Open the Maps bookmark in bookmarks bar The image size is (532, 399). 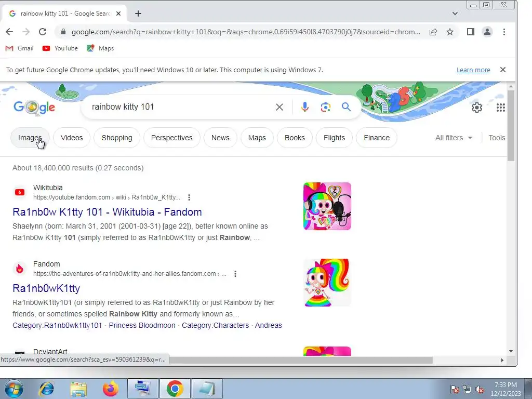pos(100,48)
